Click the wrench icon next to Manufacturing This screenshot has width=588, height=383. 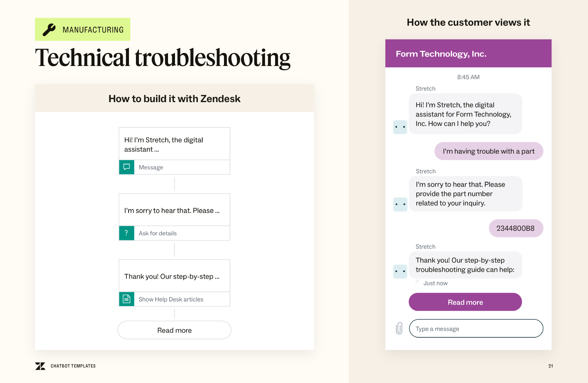point(49,30)
